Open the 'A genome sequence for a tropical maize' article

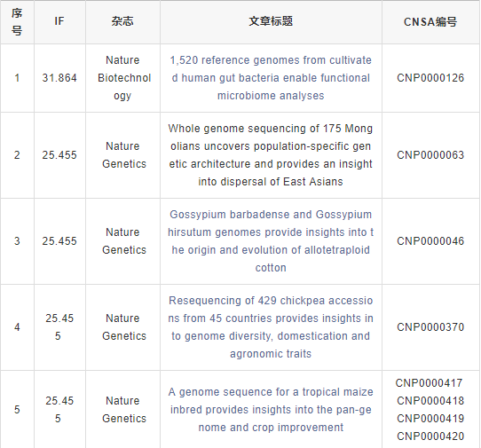click(x=271, y=409)
